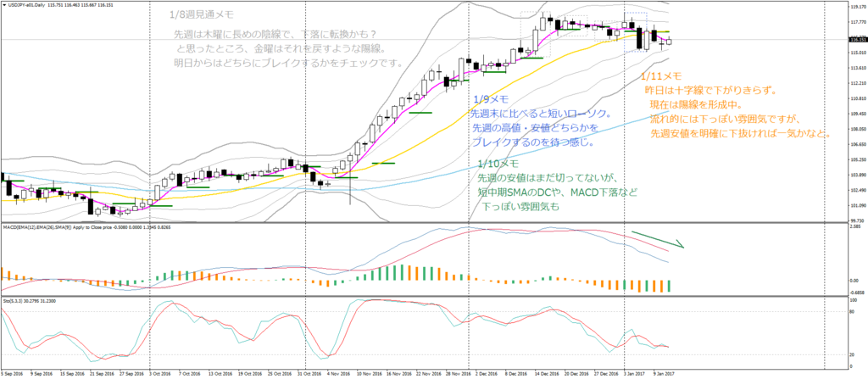
Task: Click the 27 Sep 2016 date label
Action: click(131, 373)
